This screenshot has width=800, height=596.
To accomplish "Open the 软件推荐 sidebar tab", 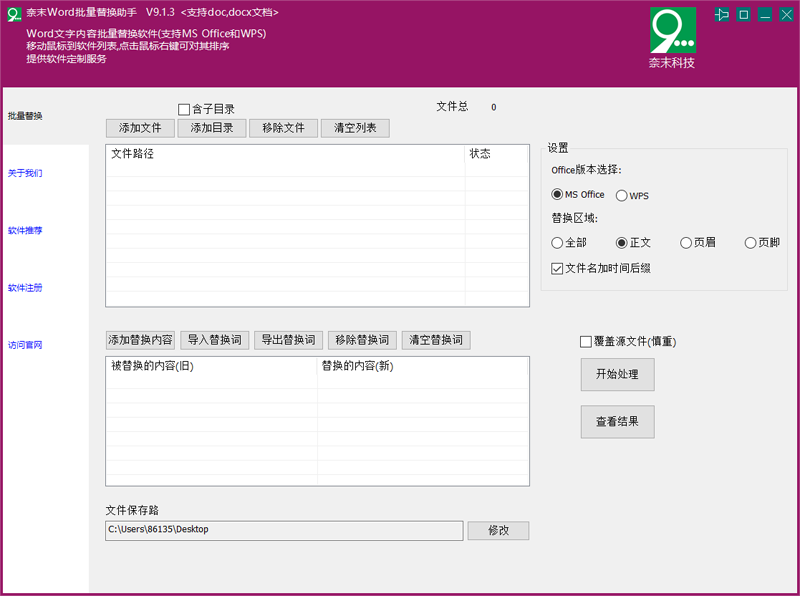I will pos(25,230).
